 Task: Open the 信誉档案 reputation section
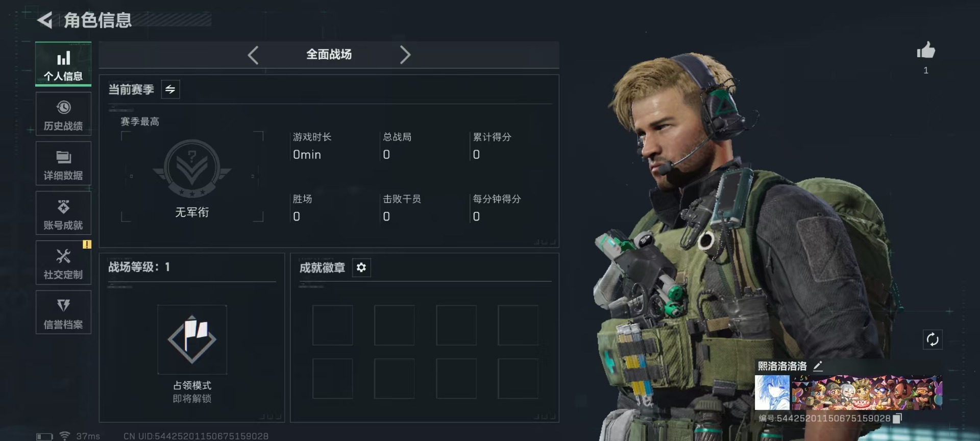[x=63, y=312]
